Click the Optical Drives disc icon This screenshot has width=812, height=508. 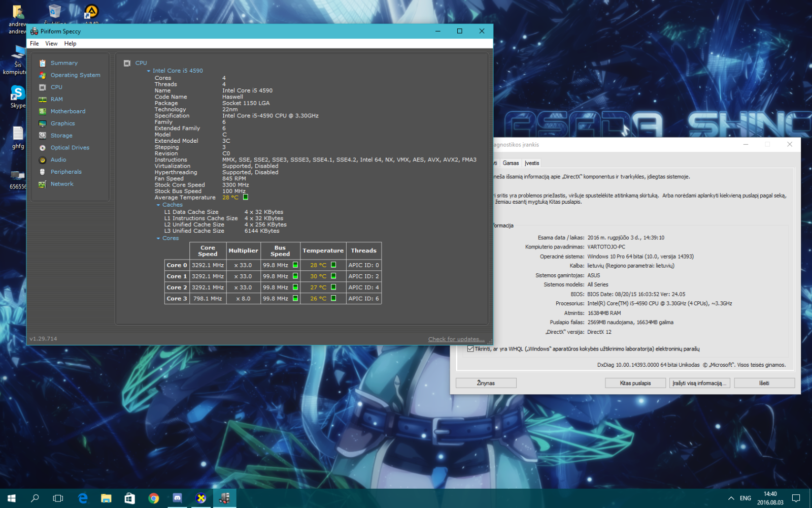tap(43, 148)
